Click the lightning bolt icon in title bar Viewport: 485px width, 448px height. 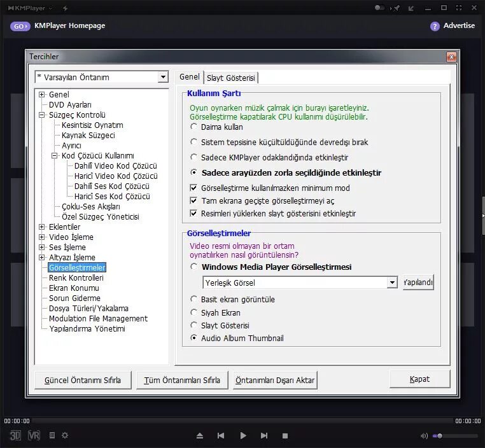point(66,8)
